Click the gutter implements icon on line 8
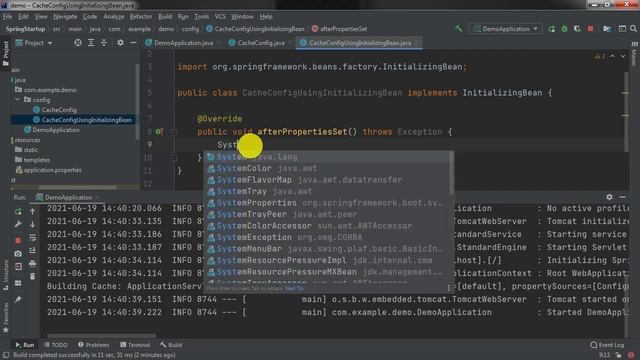This screenshot has height=360, width=640. [159, 132]
